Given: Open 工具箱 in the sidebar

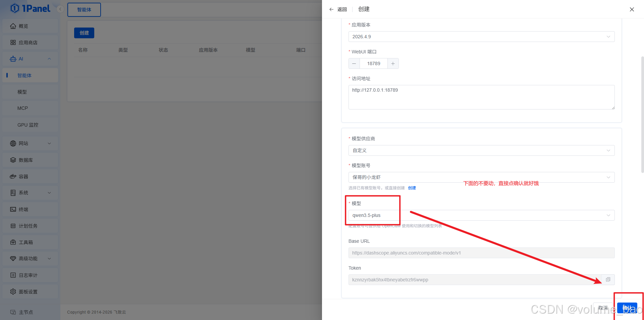Looking at the screenshot, I should tap(30, 242).
